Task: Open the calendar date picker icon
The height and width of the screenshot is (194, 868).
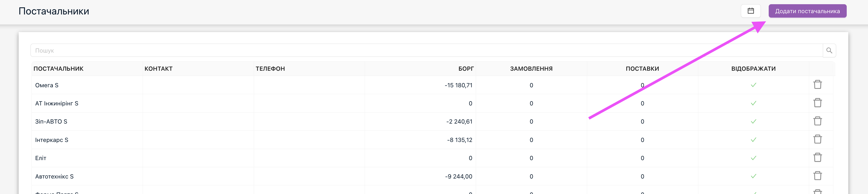Action: (x=750, y=11)
